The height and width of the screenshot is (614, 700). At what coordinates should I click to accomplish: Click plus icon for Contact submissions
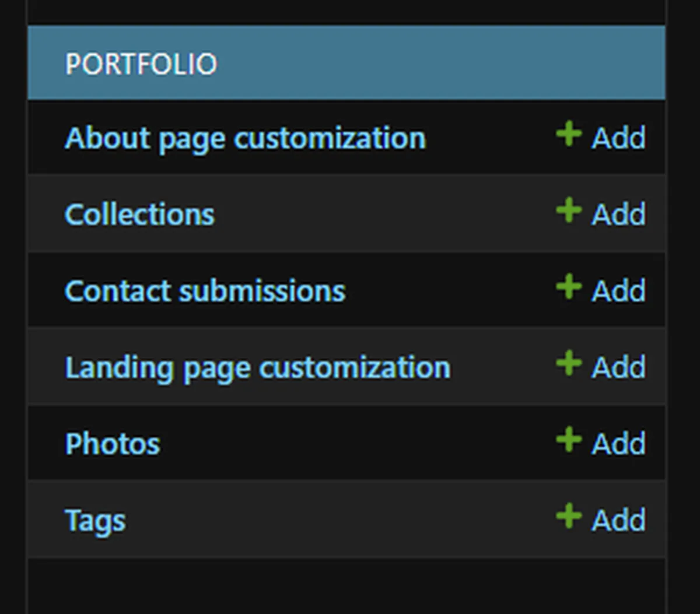pos(569,287)
